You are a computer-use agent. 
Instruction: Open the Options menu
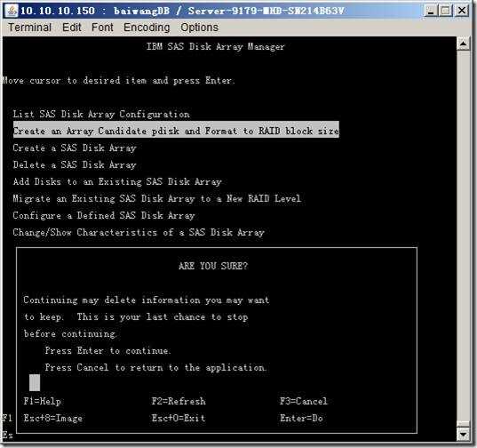point(199,28)
